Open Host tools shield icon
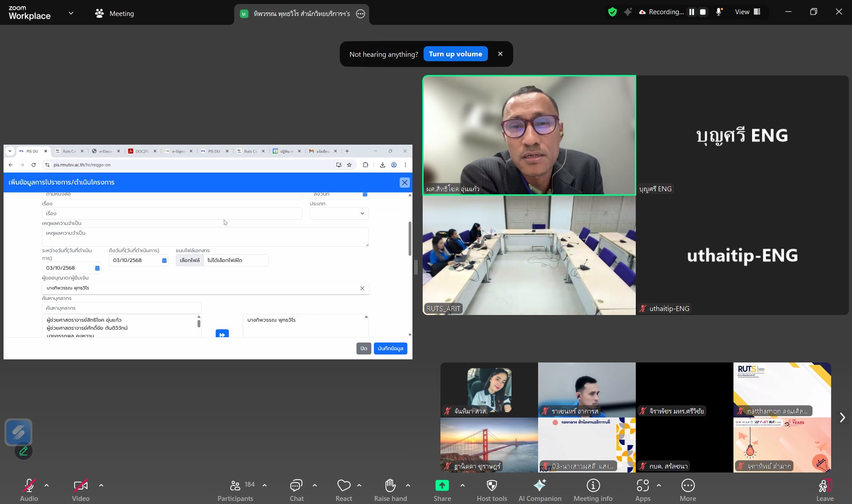 pyautogui.click(x=491, y=486)
